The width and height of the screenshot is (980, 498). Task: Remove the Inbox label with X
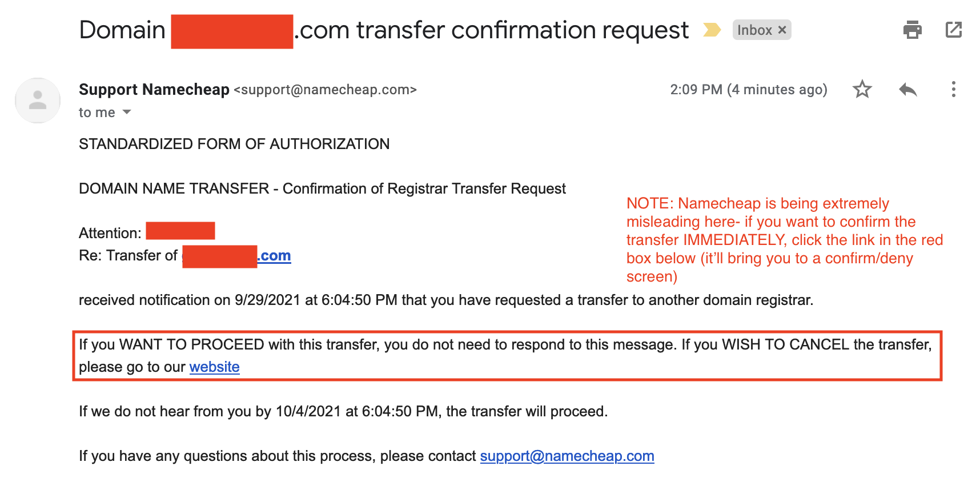point(782,30)
